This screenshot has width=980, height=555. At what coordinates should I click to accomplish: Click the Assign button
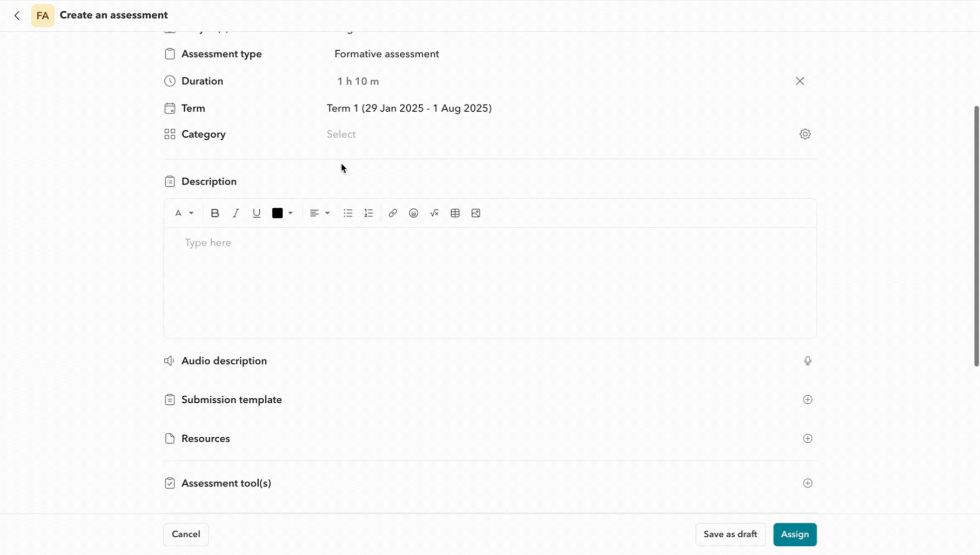click(x=795, y=534)
